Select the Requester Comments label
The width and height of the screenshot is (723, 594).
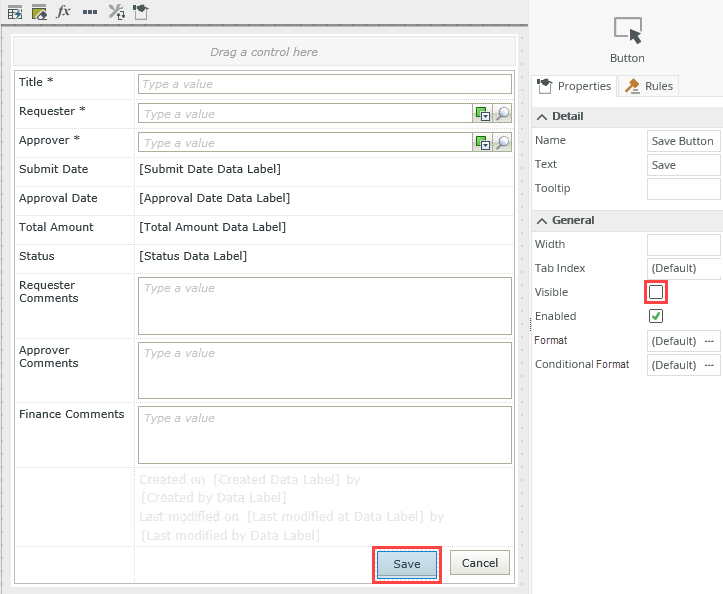point(48,292)
